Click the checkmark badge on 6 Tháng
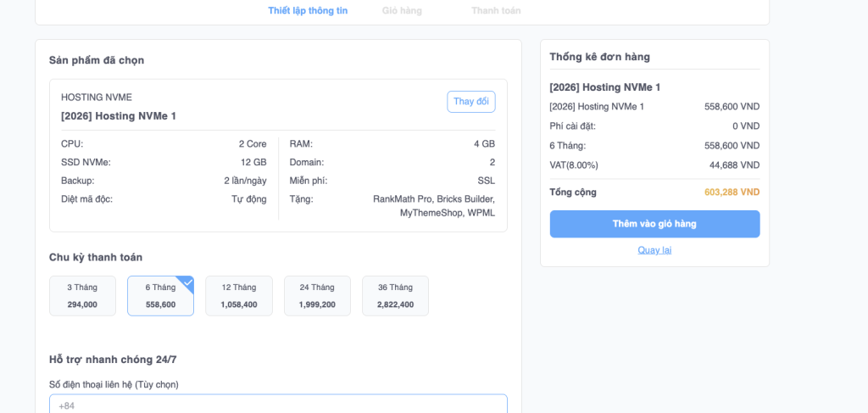Image resolution: width=868 pixels, height=413 pixels. pos(187,282)
